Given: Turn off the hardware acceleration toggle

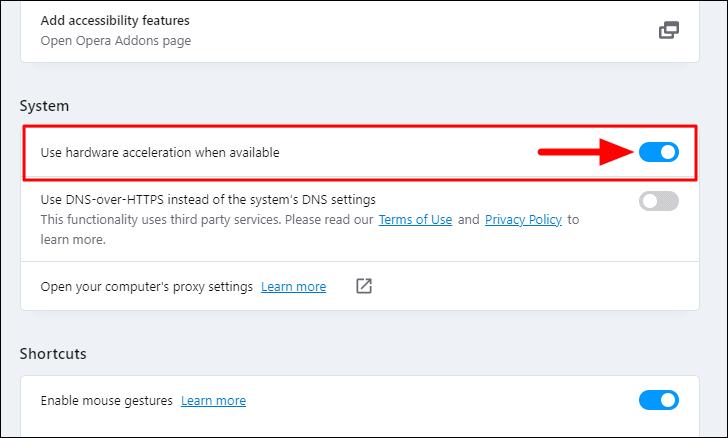Looking at the screenshot, I should pos(659,152).
